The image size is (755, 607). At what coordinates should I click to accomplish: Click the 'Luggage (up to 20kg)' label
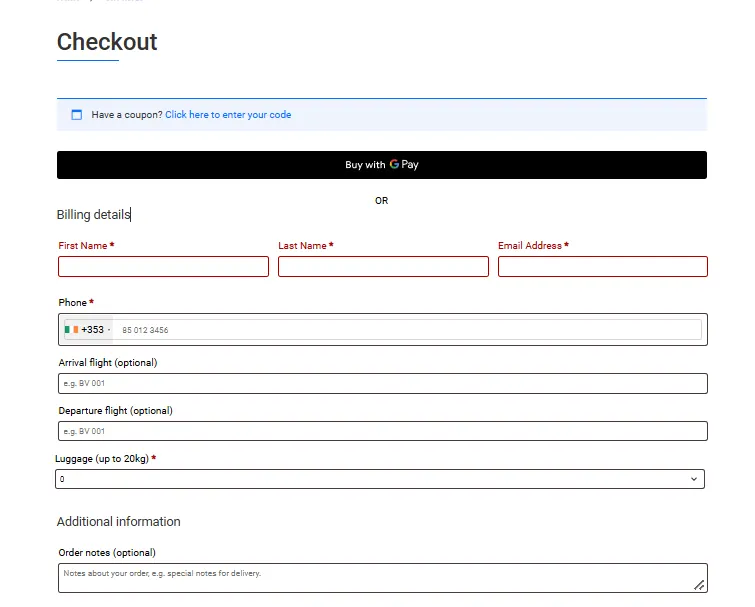click(x=102, y=459)
